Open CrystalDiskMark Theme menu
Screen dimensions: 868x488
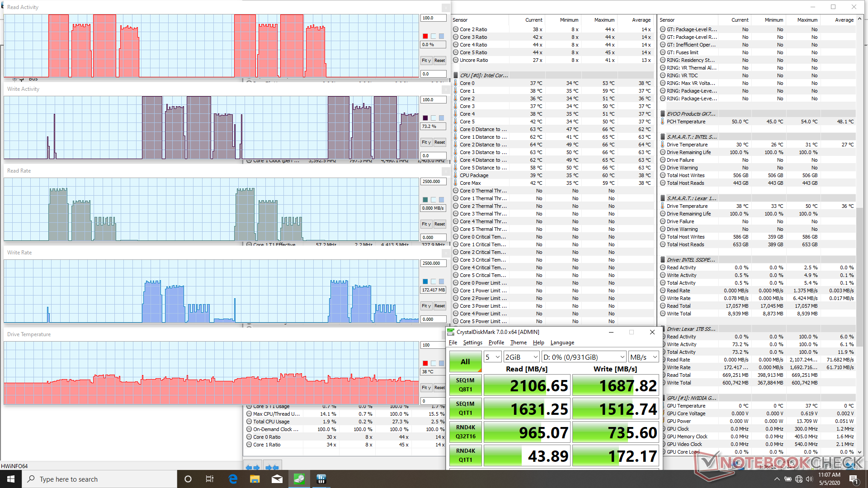click(x=519, y=343)
